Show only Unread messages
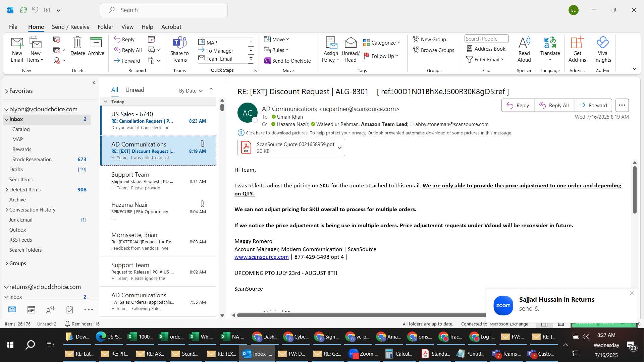 point(135,90)
